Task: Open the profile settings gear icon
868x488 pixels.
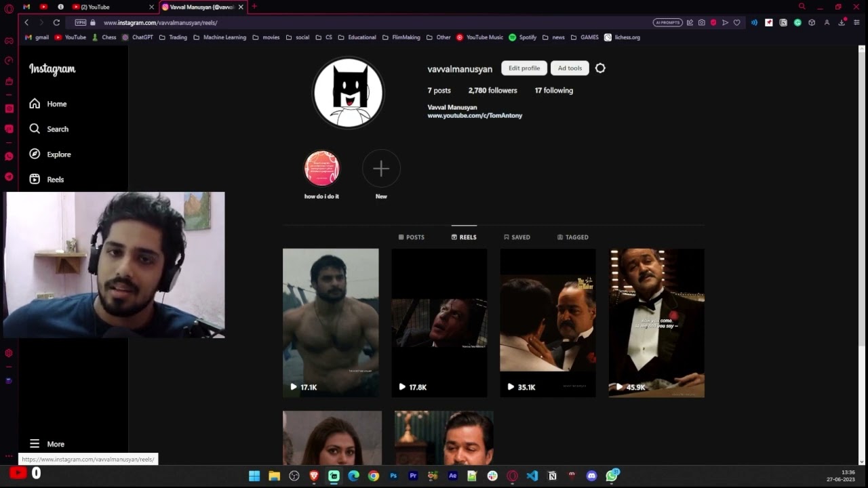Action: pos(599,68)
